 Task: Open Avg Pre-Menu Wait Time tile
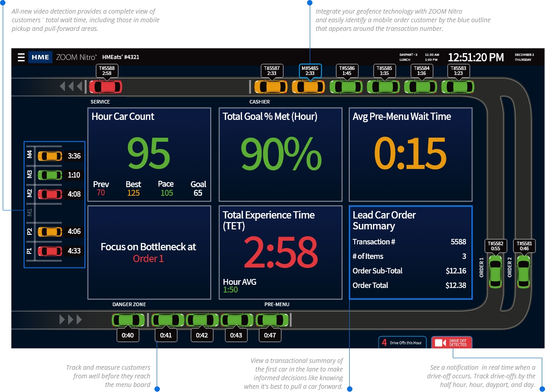click(411, 154)
